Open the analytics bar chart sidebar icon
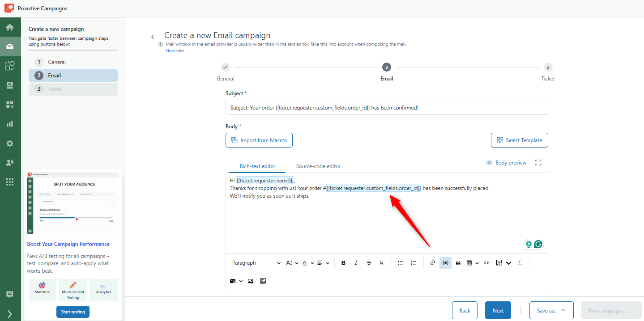644x321 pixels. (10, 124)
